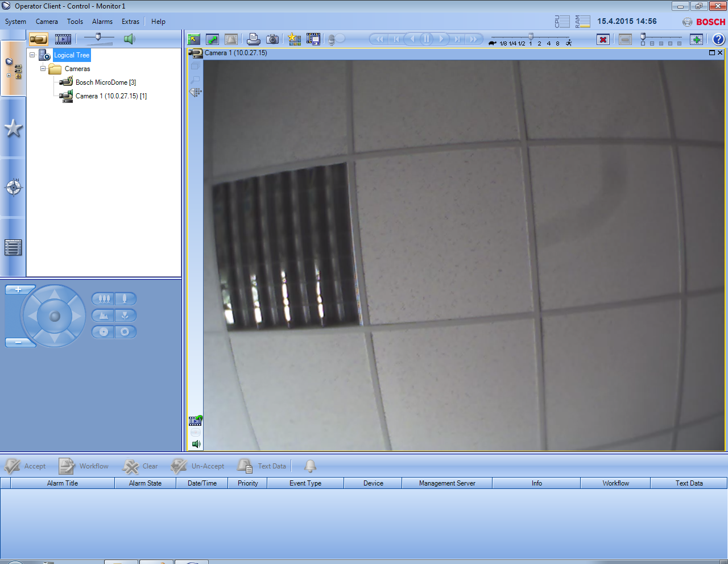
Task: Switch to playback mode filmstrip icon
Action: (x=63, y=39)
